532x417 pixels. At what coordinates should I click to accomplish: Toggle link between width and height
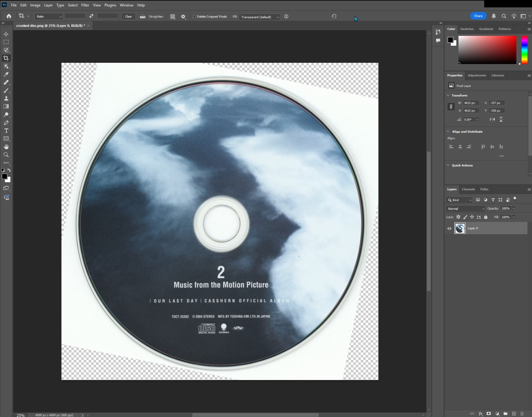pos(451,107)
